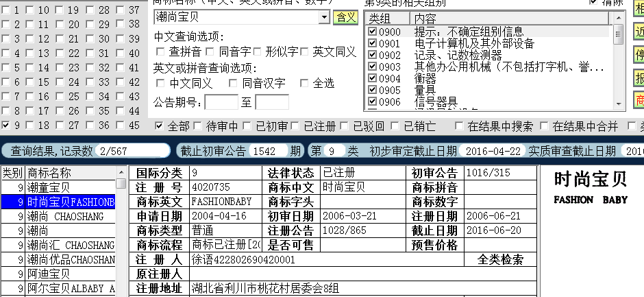Tick the 全选 checkbox

[304, 83]
